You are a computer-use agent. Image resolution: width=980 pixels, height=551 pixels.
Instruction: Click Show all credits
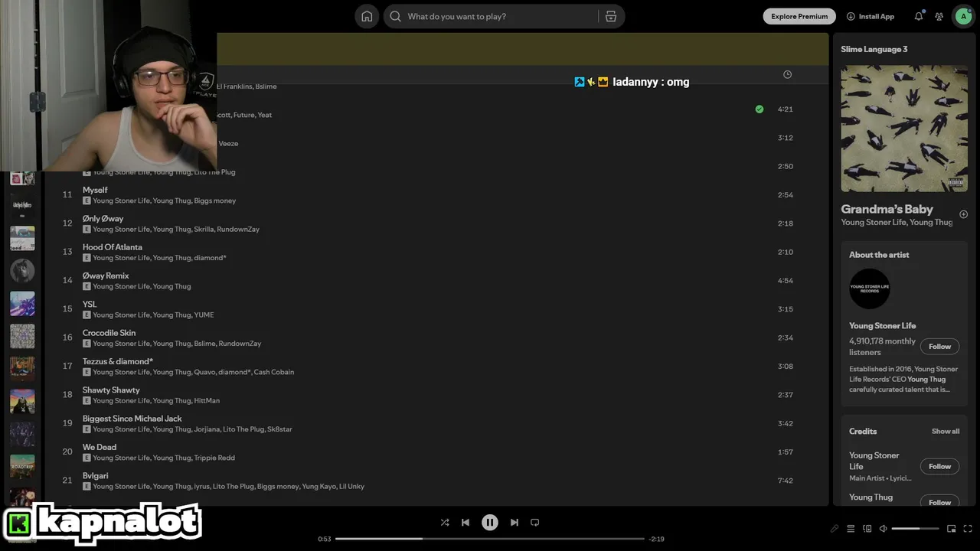point(946,432)
